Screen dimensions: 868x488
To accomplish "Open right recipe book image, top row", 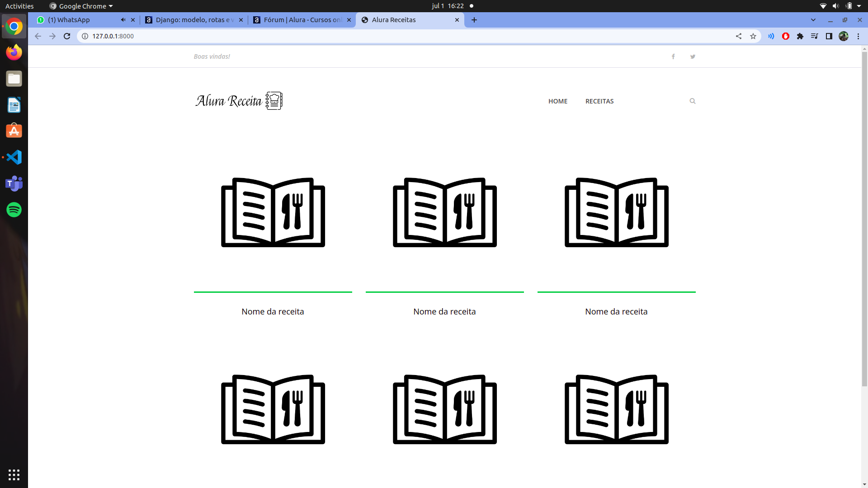I will click(x=617, y=212).
